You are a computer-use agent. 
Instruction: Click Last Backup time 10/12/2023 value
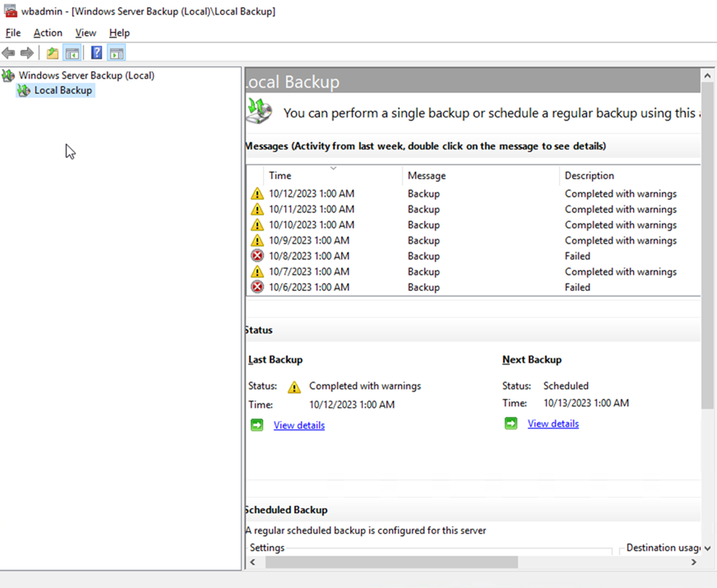click(x=352, y=405)
